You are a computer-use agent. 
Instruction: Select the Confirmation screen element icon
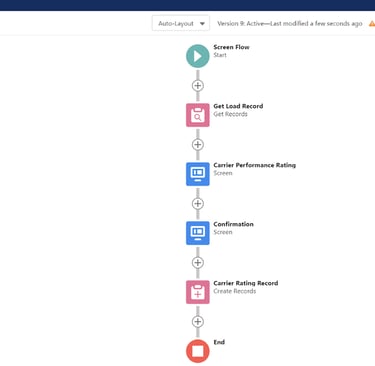click(198, 233)
